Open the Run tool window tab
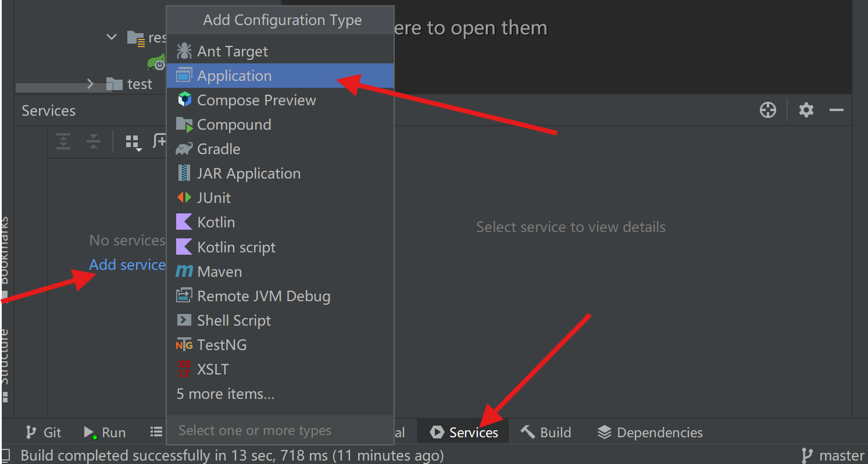Screen dimensions: 868x464 105,433
